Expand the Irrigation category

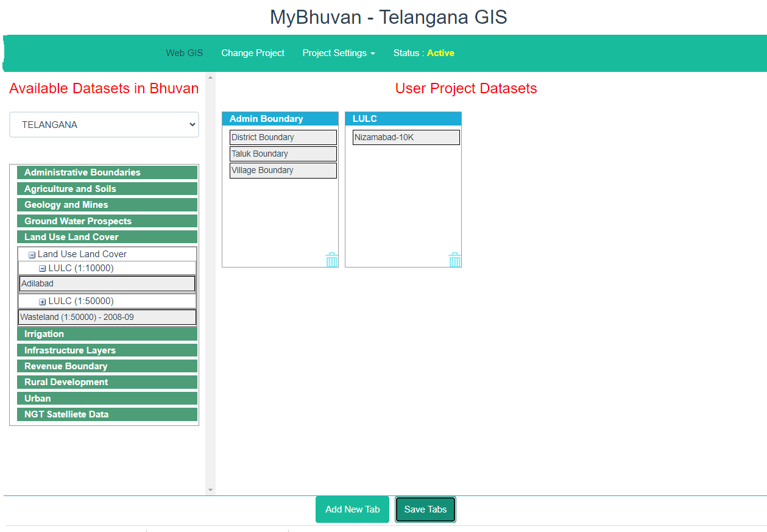(107, 334)
